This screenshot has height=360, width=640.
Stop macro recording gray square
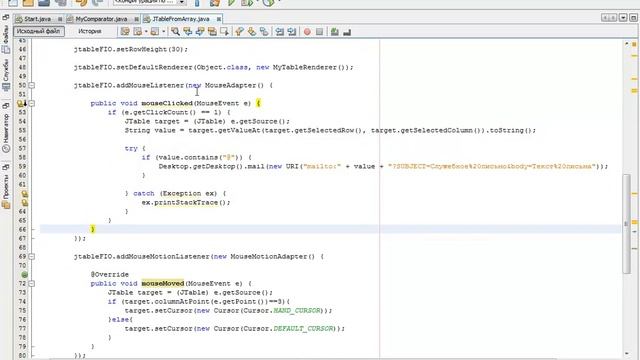(320, 32)
